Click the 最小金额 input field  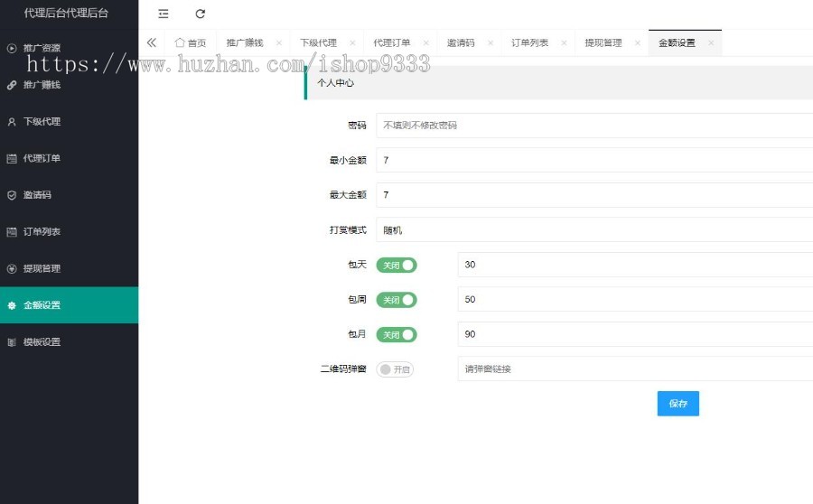(594, 160)
